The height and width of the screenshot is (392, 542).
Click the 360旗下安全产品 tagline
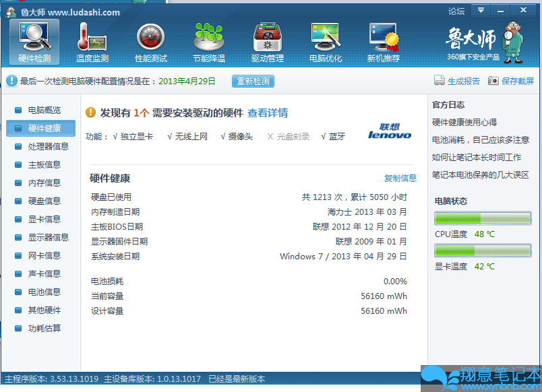(x=473, y=57)
